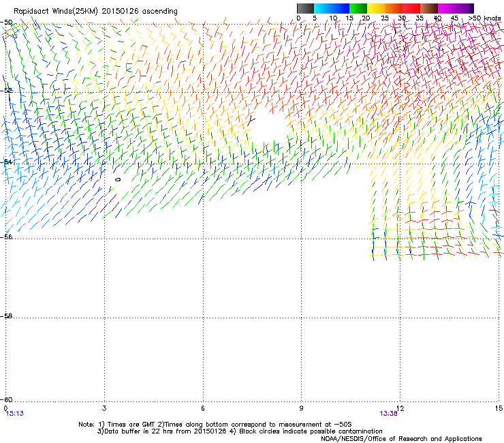Click longitude axis label '6'
Viewport: 504px width, 443px height.
point(203,408)
